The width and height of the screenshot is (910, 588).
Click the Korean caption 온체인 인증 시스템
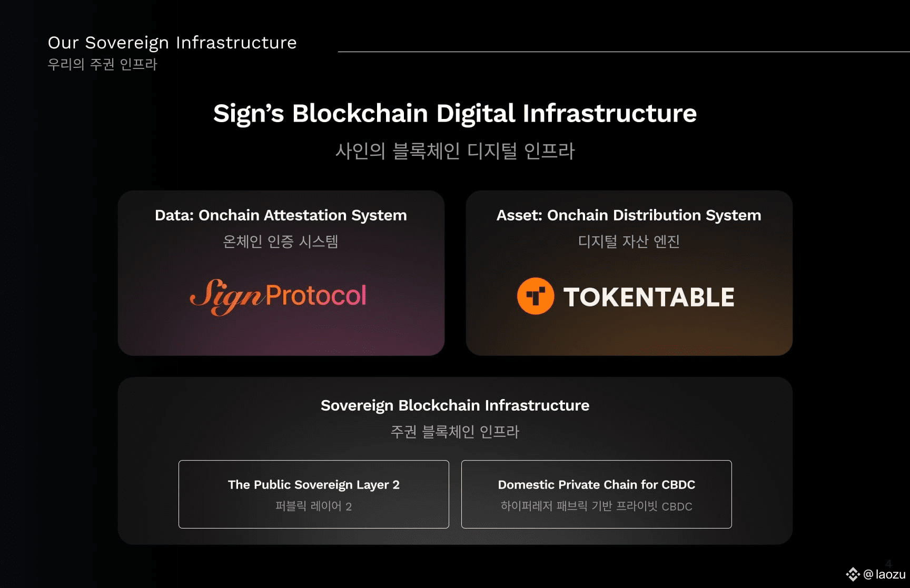(x=281, y=242)
